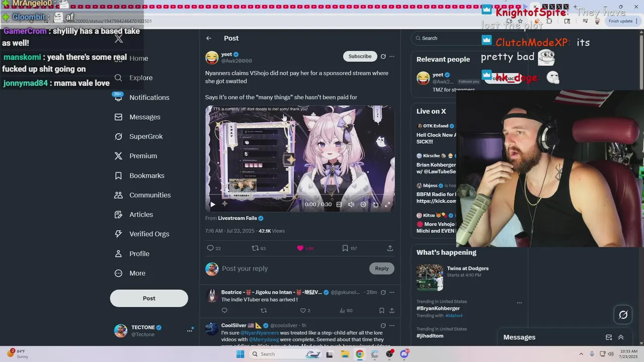Open the Livestream Fails source link
Image resolution: width=644 pixels, height=362 pixels.
click(x=237, y=218)
